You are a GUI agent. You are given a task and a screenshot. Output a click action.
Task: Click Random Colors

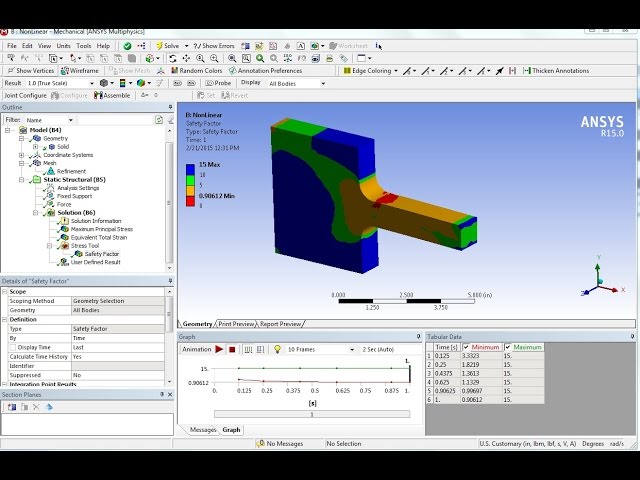tap(197, 71)
